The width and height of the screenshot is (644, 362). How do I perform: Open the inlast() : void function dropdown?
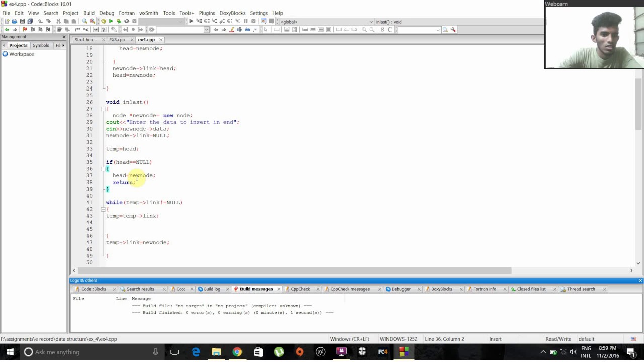pyautogui.click(x=459, y=22)
